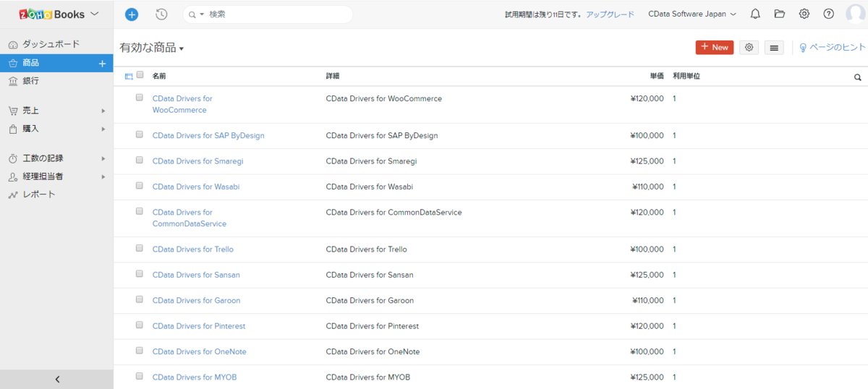Click the 利用単位 column header
Screen dimensions: 868x389
coord(686,76)
